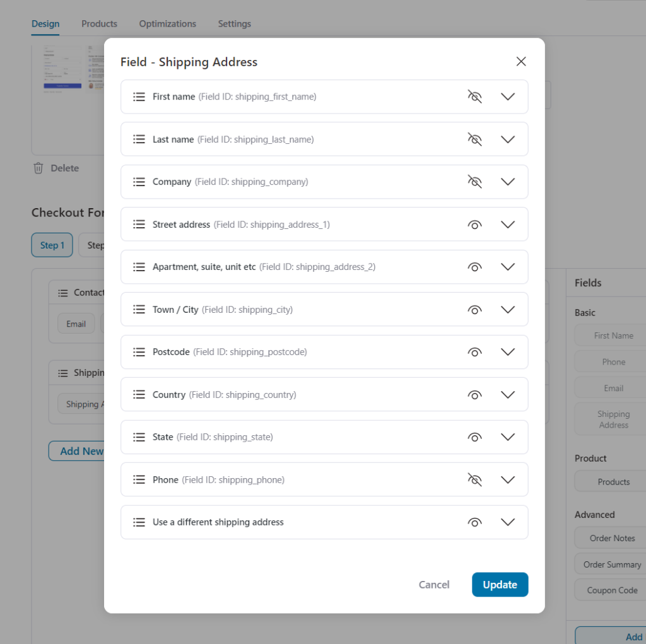
Task: Switch to the Products tab
Action: [99, 23]
